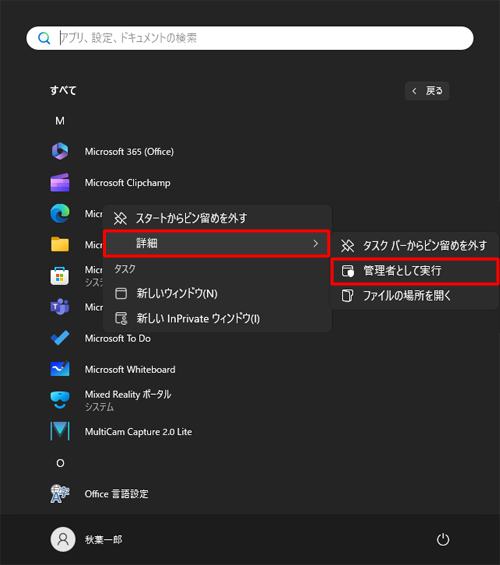Launch Microsoft Clipchamp from the list
The width and height of the screenshot is (500, 565).
[x=128, y=183]
